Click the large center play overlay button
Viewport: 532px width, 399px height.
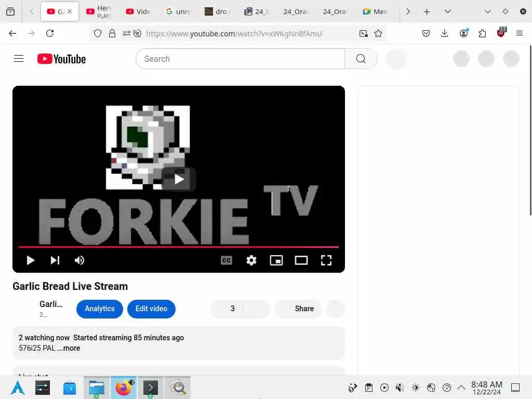179,179
